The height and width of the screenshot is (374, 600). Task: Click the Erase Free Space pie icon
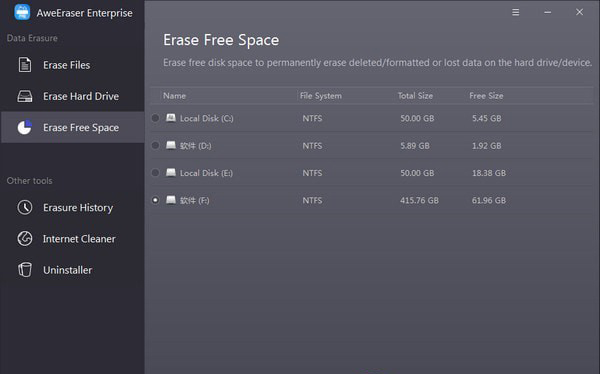[24, 127]
